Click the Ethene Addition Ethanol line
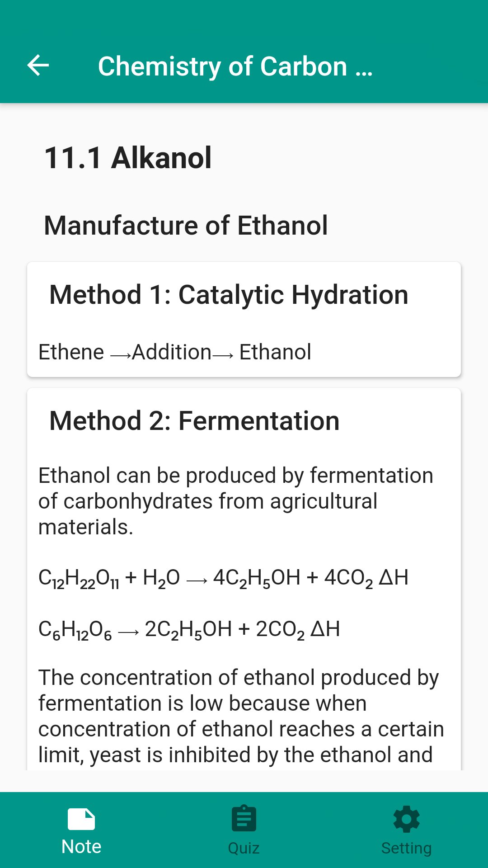Image resolution: width=488 pixels, height=868 pixels. coord(175,352)
